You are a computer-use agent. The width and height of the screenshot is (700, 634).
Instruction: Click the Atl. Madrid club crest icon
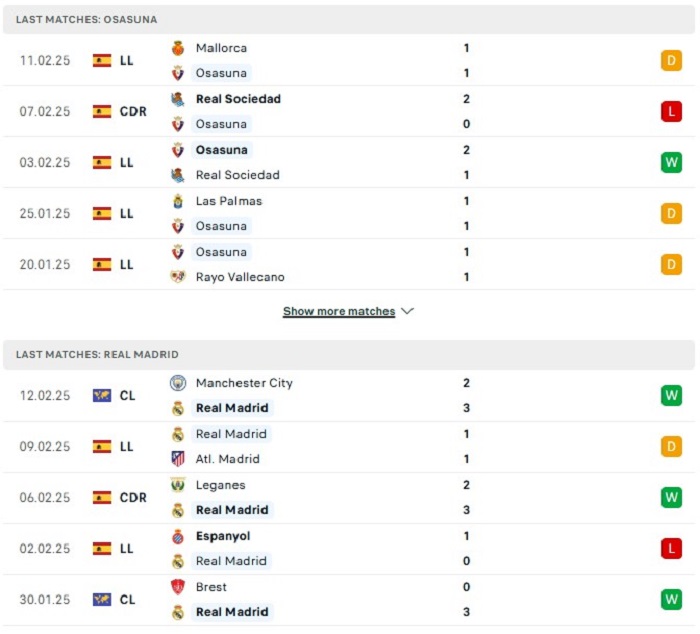tap(178, 459)
